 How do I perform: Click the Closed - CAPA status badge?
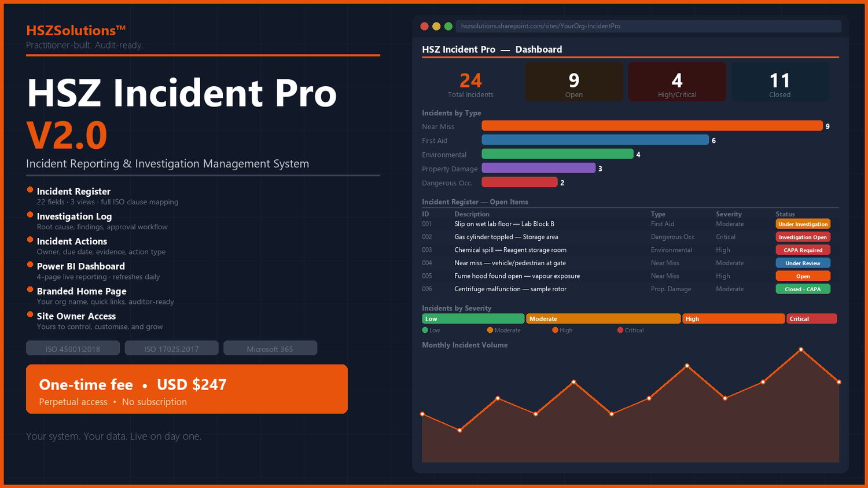pos(803,289)
